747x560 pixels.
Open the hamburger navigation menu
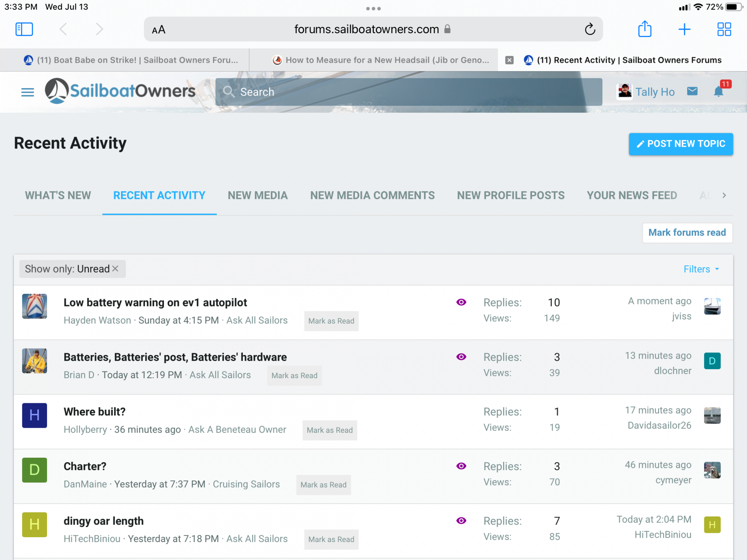tap(28, 92)
